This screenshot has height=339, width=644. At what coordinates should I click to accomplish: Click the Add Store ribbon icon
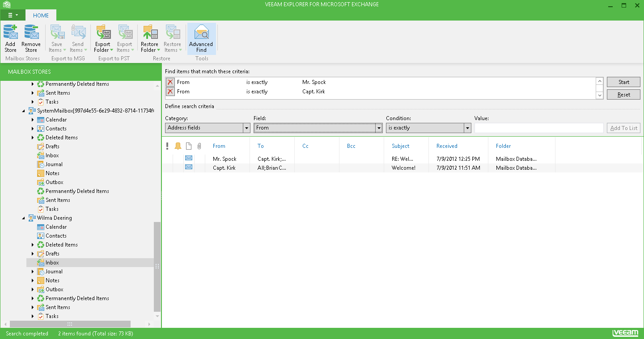(x=10, y=33)
